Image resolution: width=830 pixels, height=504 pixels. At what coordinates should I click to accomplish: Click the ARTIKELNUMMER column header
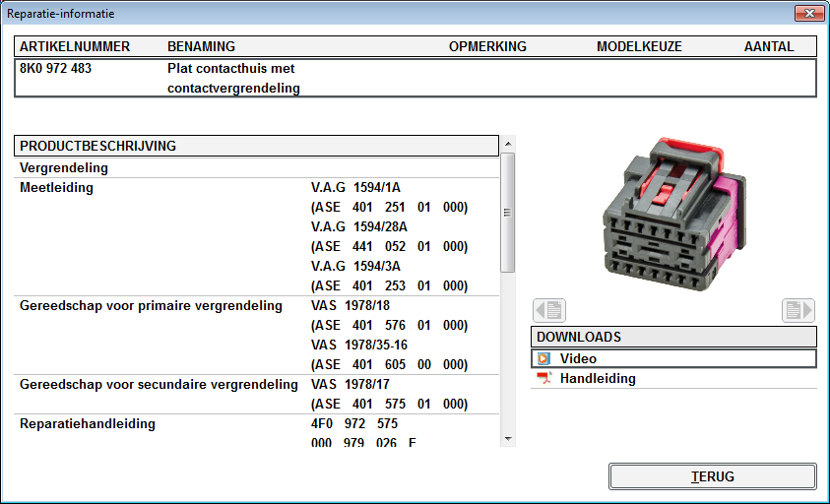pyautogui.click(x=75, y=47)
